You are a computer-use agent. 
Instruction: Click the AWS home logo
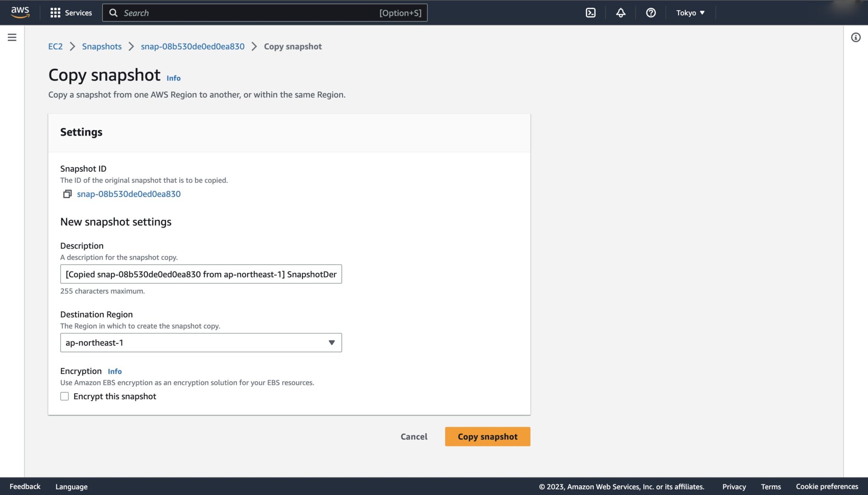19,13
